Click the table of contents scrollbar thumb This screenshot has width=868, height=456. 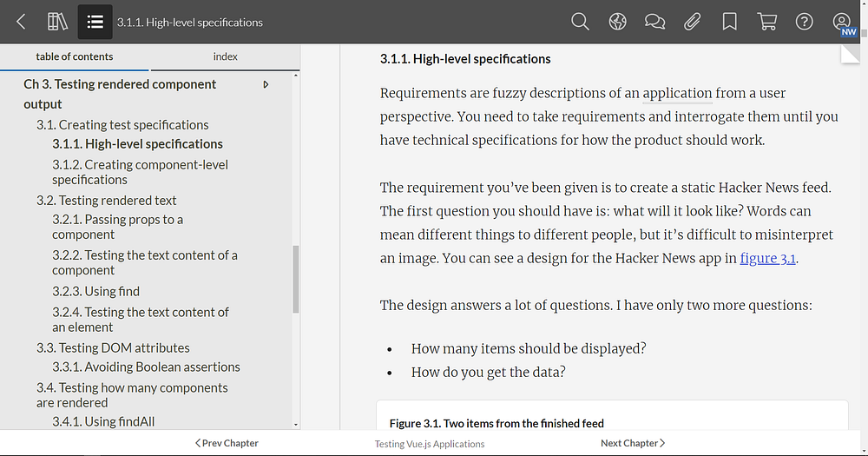296,278
